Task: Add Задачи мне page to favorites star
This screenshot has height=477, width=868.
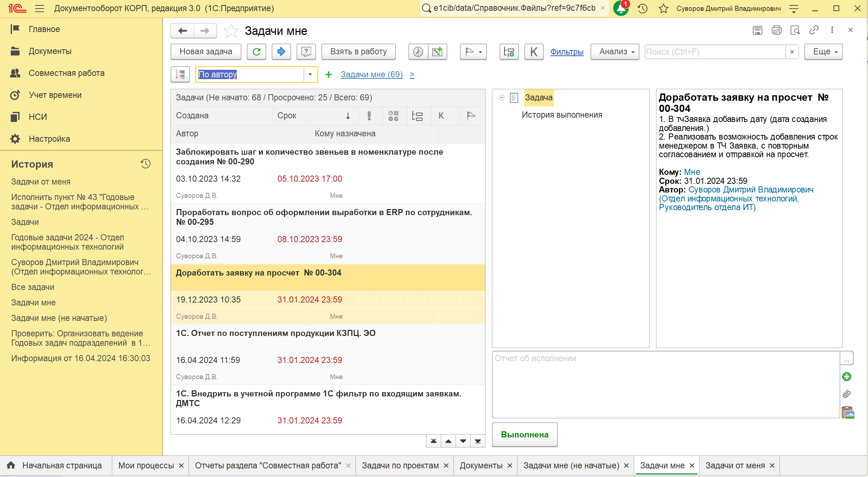Action: pos(231,31)
